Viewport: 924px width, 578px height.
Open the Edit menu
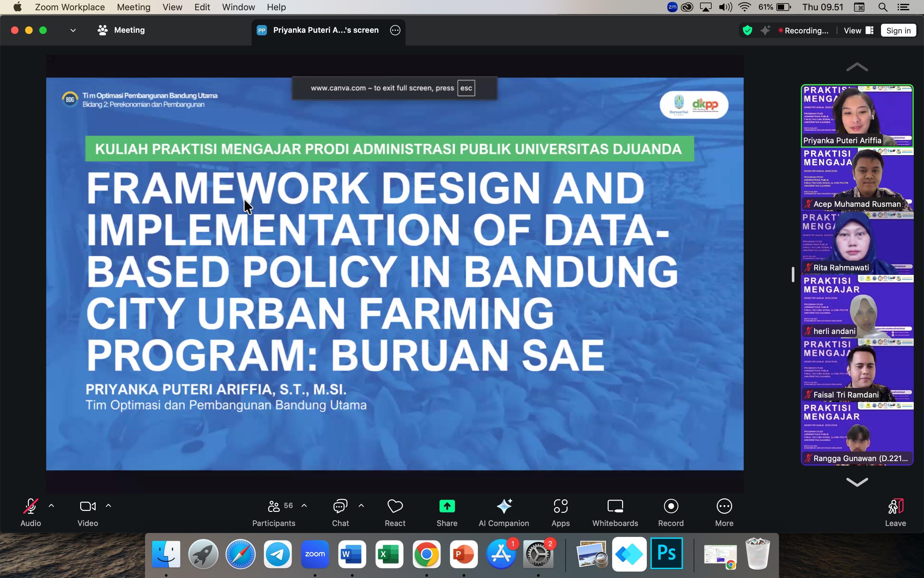202,7
